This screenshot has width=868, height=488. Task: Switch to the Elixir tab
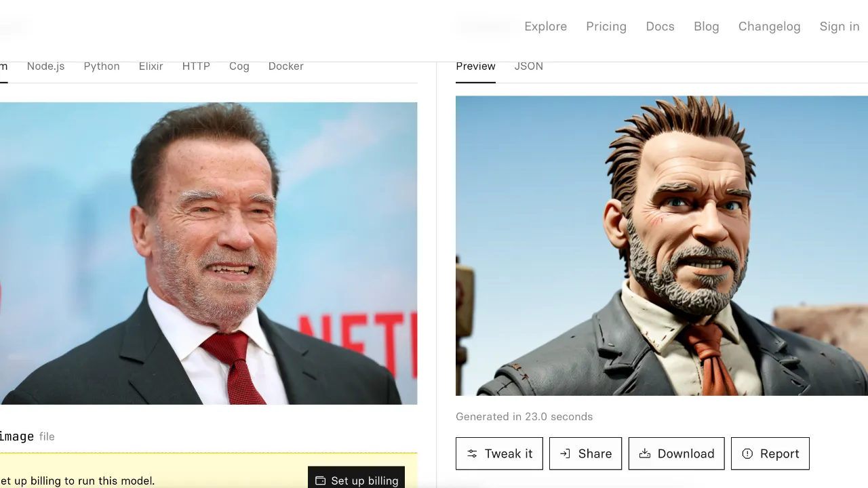(151, 66)
